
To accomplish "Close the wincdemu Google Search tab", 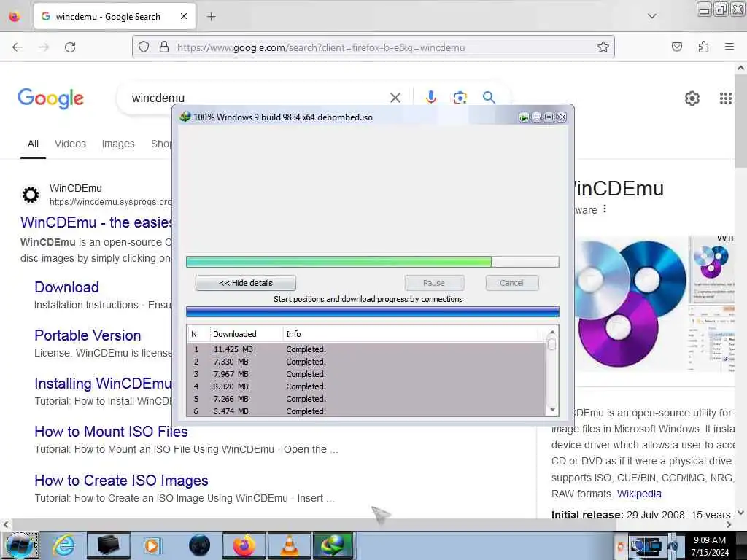I will point(184,16).
